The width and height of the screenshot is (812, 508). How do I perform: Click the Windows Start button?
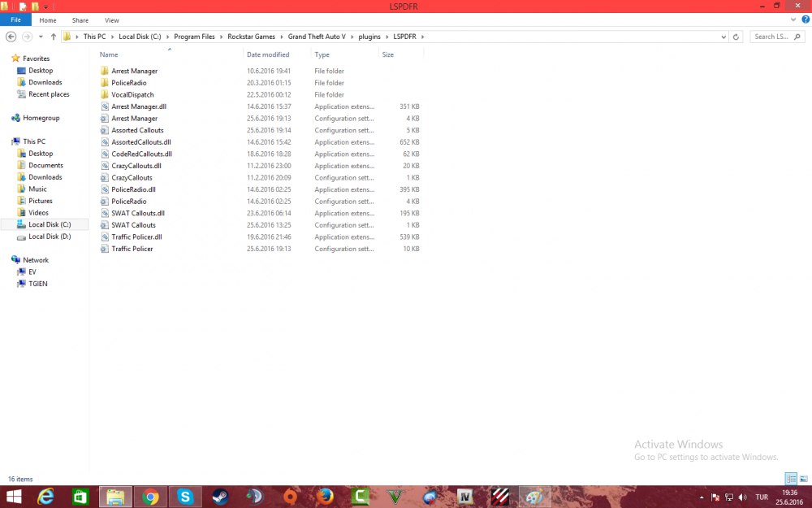[x=14, y=497]
